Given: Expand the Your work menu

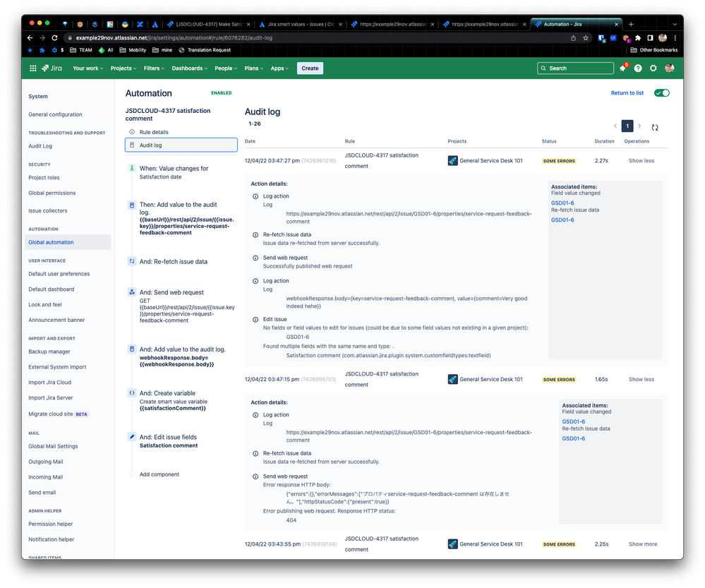Looking at the screenshot, I should [88, 68].
